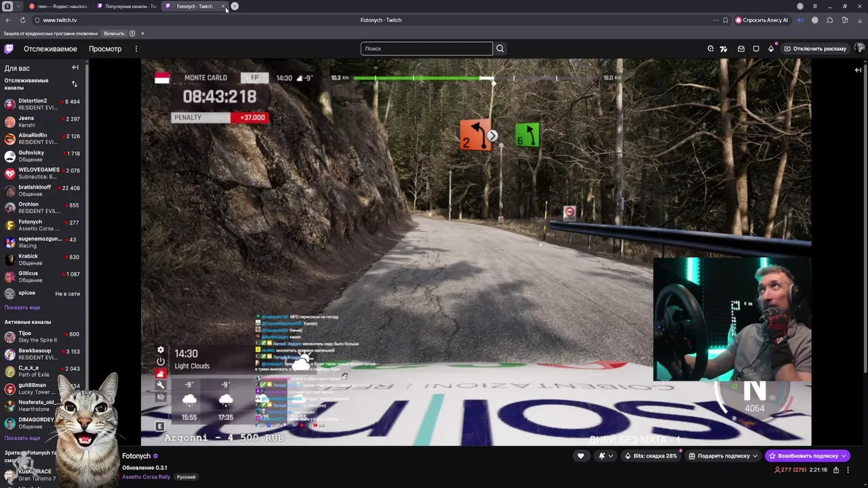868x488 pixels.
Task: Open Отслеживаемое navigation item
Action: (50, 49)
